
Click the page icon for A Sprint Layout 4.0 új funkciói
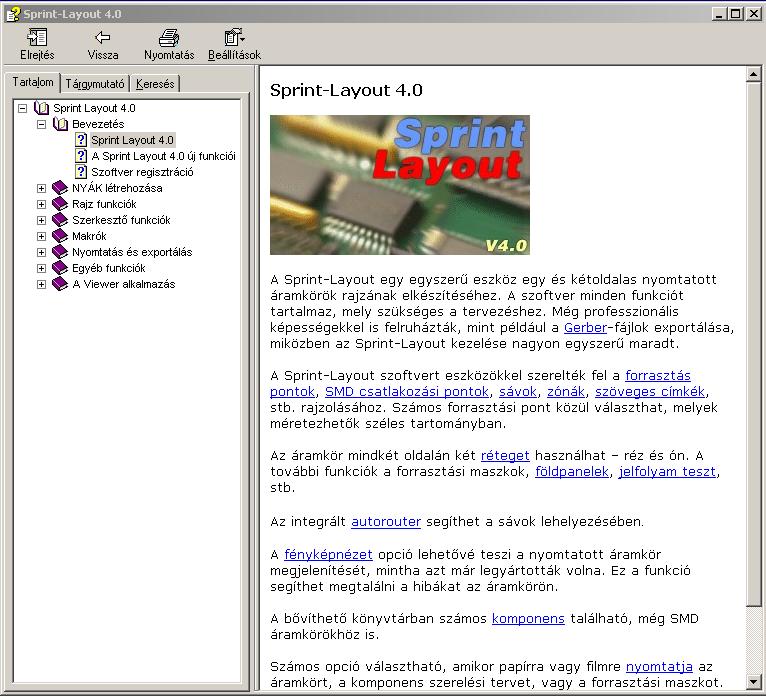tap(81, 156)
